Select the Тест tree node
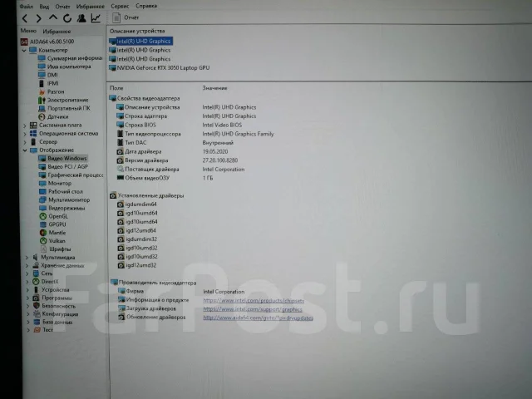The image size is (532, 399). tap(44, 330)
